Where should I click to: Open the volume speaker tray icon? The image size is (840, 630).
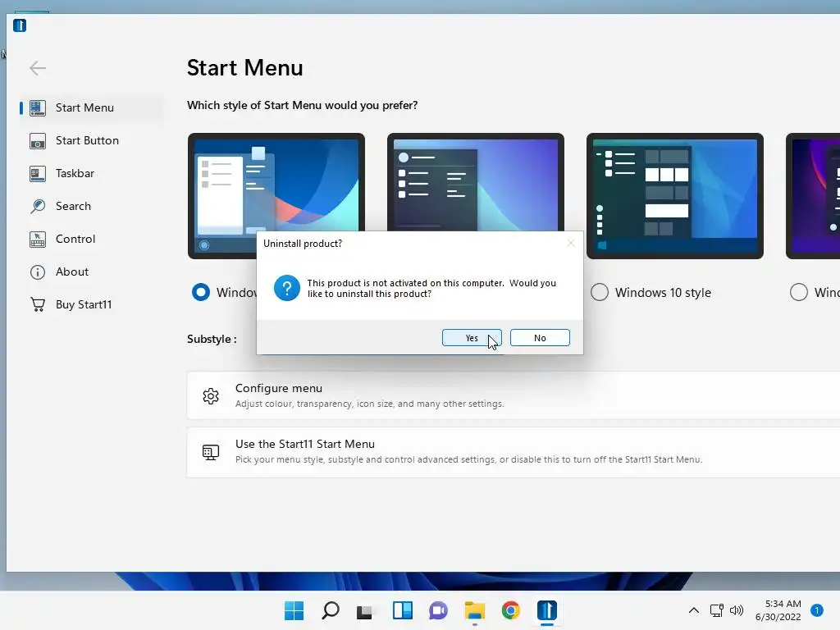737,610
